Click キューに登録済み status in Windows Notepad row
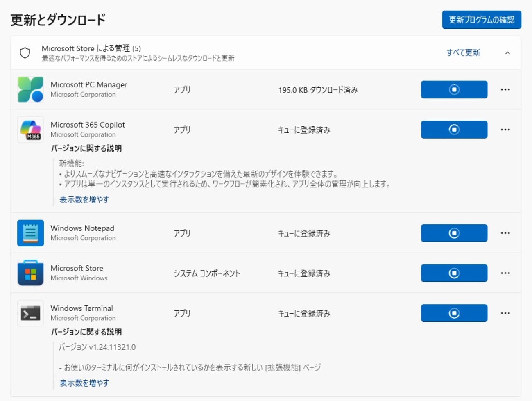 click(304, 233)
